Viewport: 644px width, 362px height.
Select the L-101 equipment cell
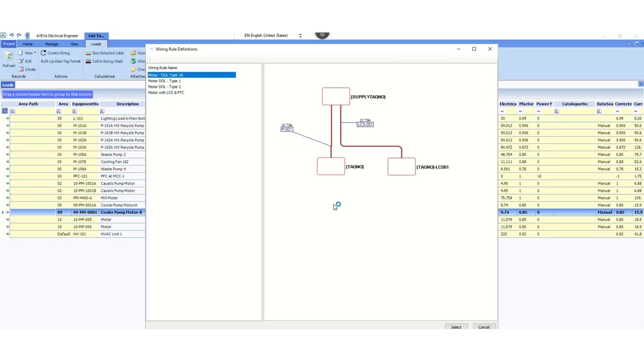coord(85,119)
